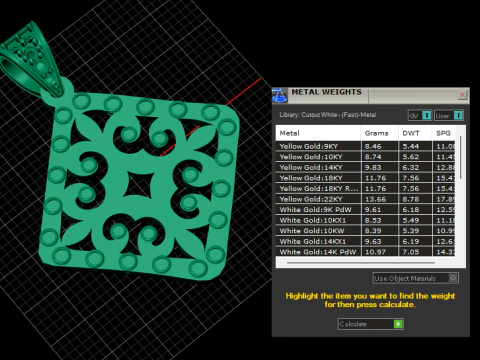The image size is (480, 360).
Task: Select the White Gold:9K PdW row
Action: tap(365, 210)
